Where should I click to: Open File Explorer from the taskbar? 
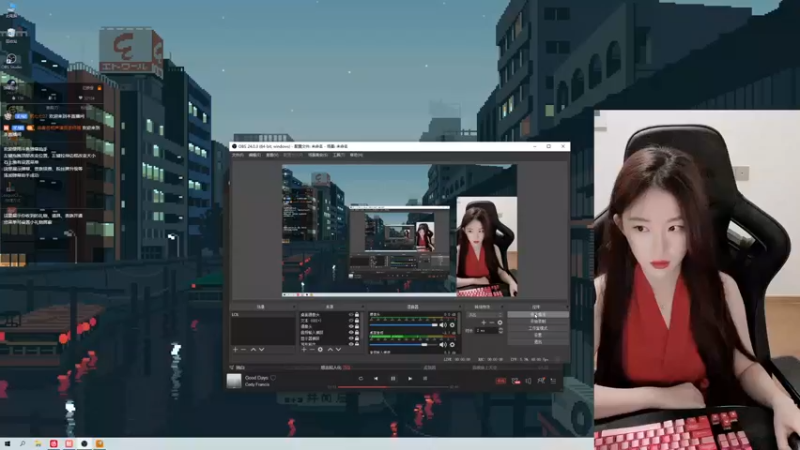(x=38, y=444)
